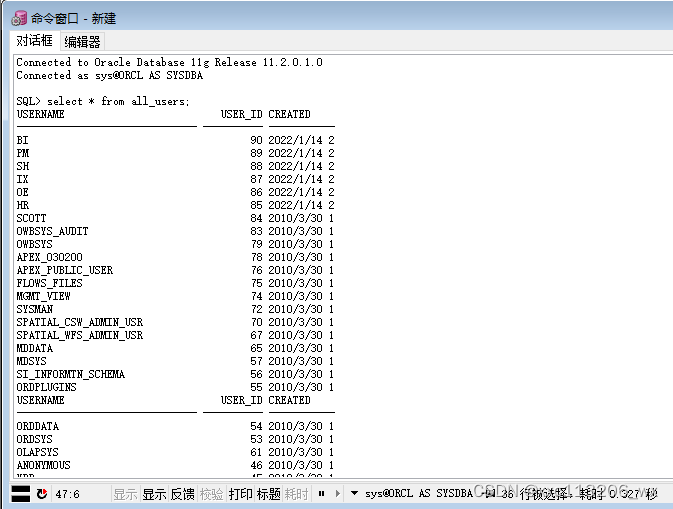Select the FLOWS_FILES username row
The height and width of the screenshot is (509, 673).
[x=49, y=283]
